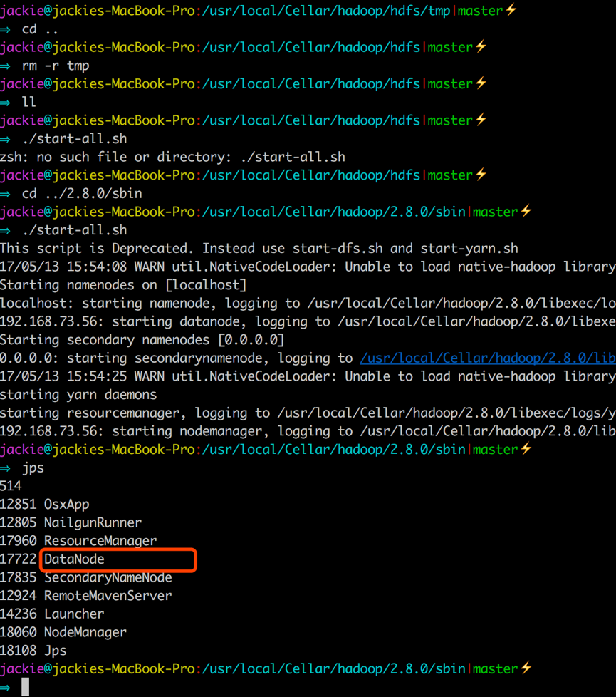
Task: Click the 15:54:25 WARN NativeCodeLoader line
Action: coord(308,376)
